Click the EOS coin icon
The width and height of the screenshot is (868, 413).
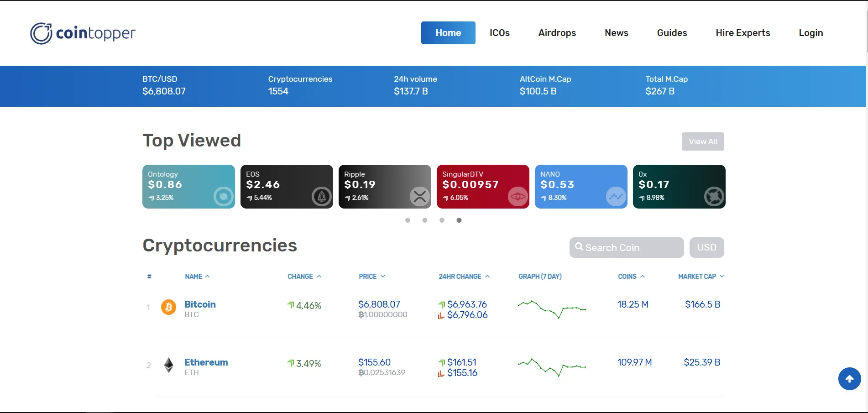[x=322, y=197]
